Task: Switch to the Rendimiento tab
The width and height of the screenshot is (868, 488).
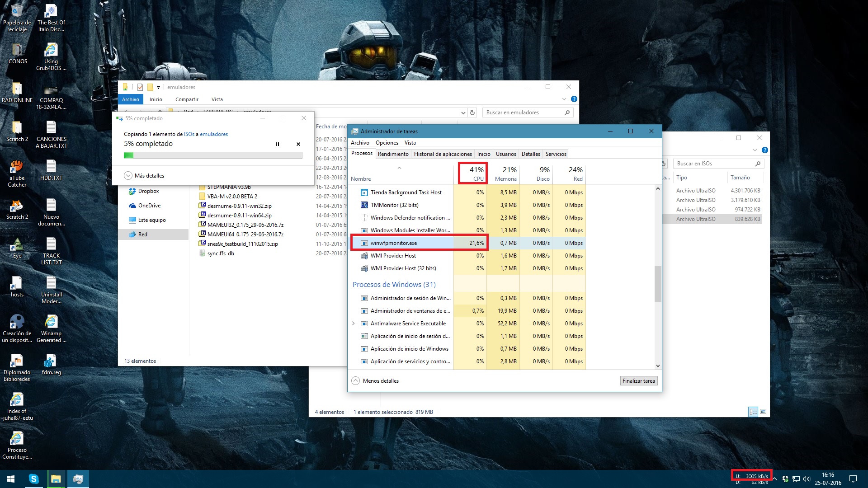Action: (x=393, y=154)
